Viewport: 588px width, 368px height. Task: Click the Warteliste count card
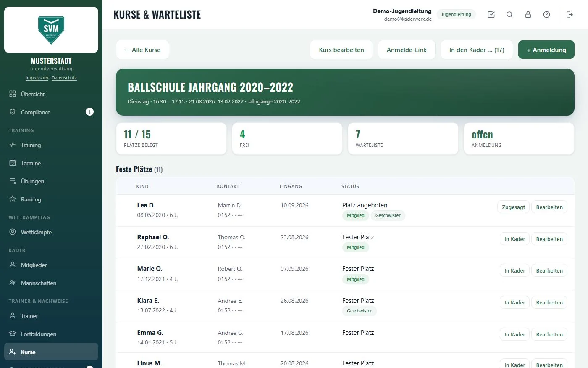click(x=403, y=139)
